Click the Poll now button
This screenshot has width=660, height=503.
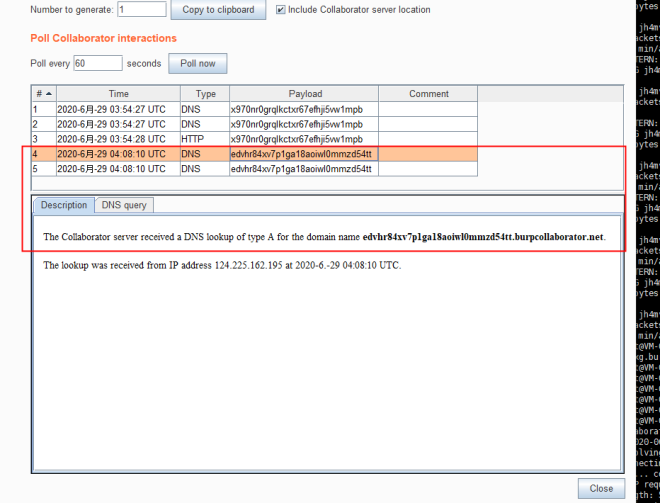(198, 63)
